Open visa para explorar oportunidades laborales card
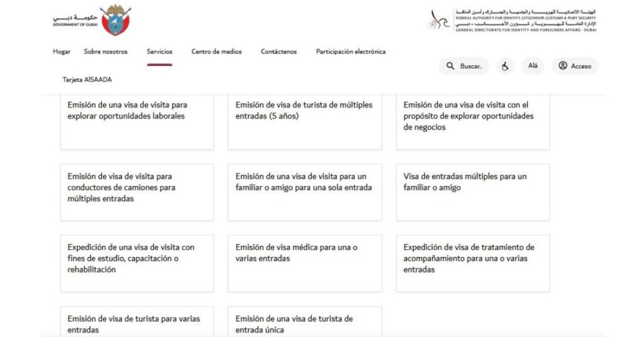644x337 pixels. (x=136, y=121)
